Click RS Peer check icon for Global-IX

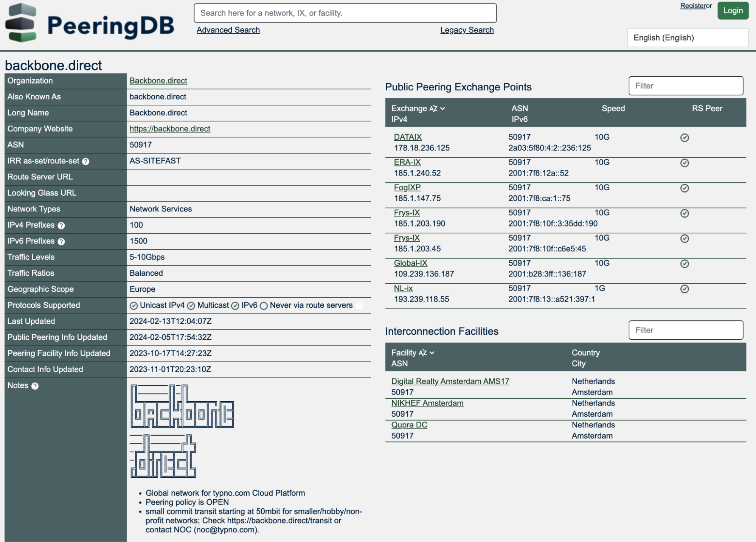pyautogui.click(x=685, y=264)
